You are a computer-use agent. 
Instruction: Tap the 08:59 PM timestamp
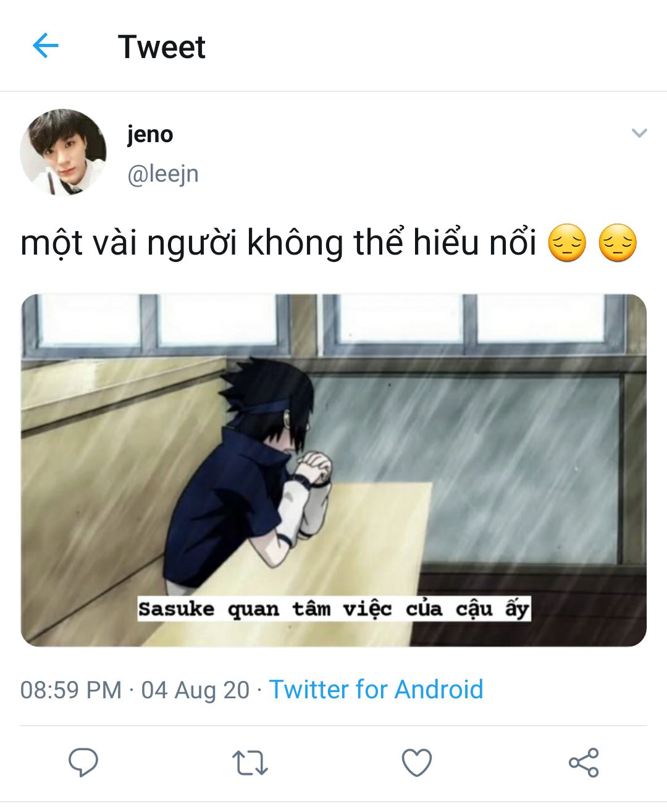click(x=71, y=690)
